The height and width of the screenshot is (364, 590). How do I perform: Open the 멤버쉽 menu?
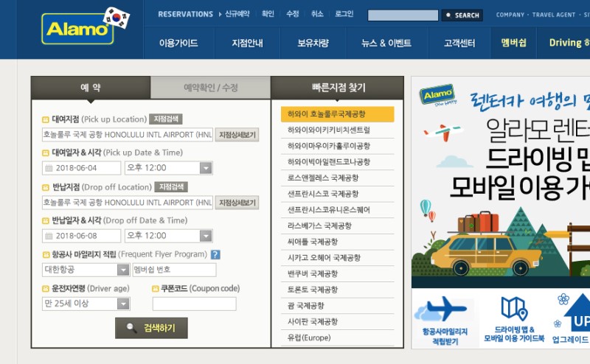click(513, 43)
